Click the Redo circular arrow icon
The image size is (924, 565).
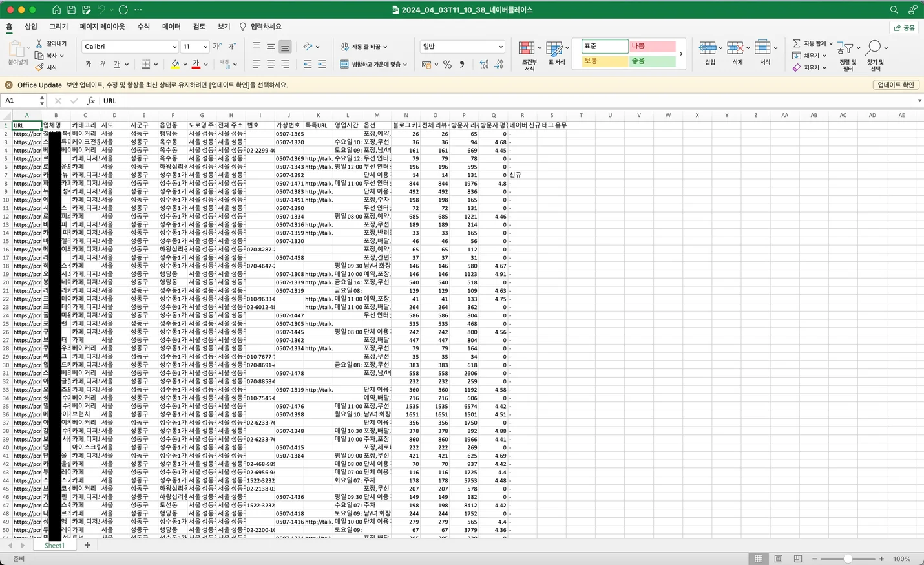[123, 10]
